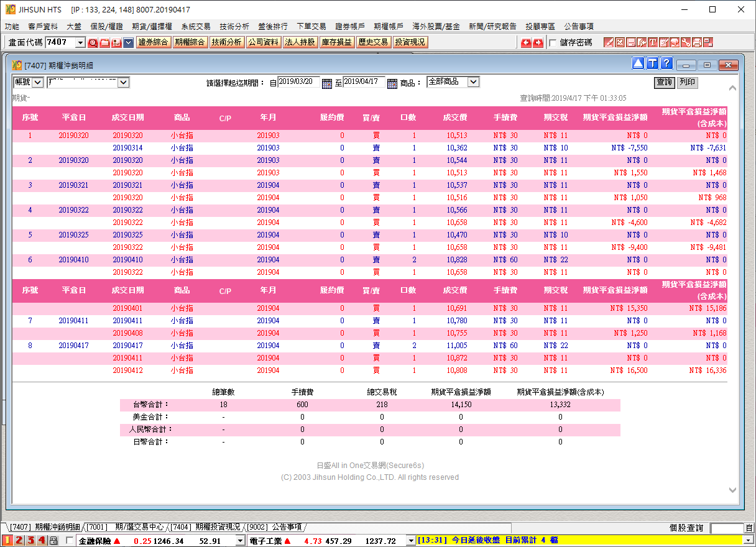The height and width of the screenshot is (547, 756).
Task: Click the red magnifier search icon beside screen code
Action: (93, 42)
